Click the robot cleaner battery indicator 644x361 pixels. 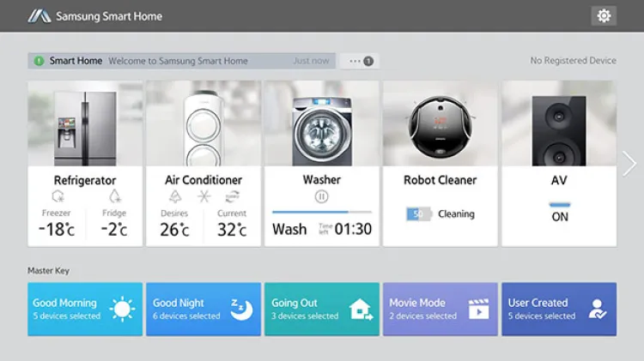pyautogui.click(x=419, y=214)
